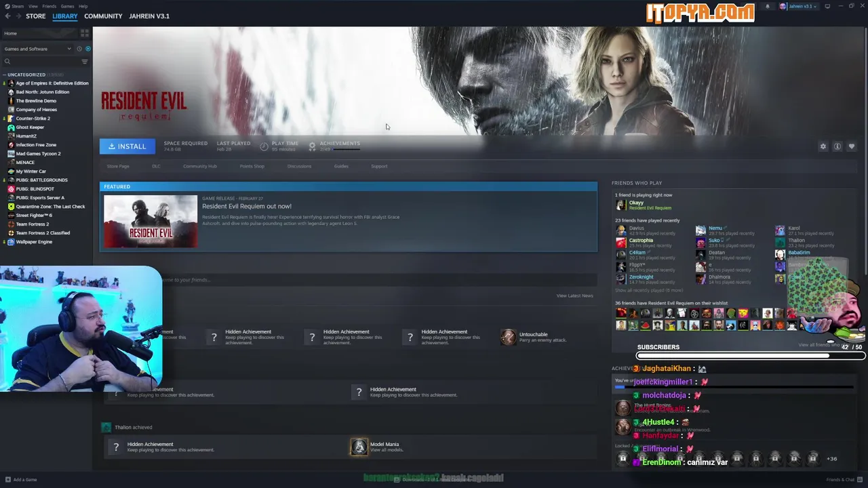This screenshot has width=868, height=488.
Task: Add game to favorites heart icon
Action: tap(852, 146)
